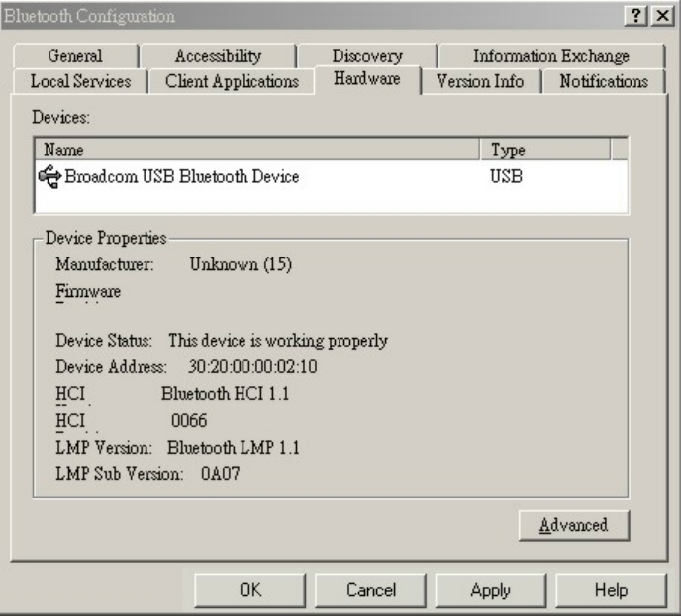
Task: Click the Device Properties group title
Action: coord(106,238)
